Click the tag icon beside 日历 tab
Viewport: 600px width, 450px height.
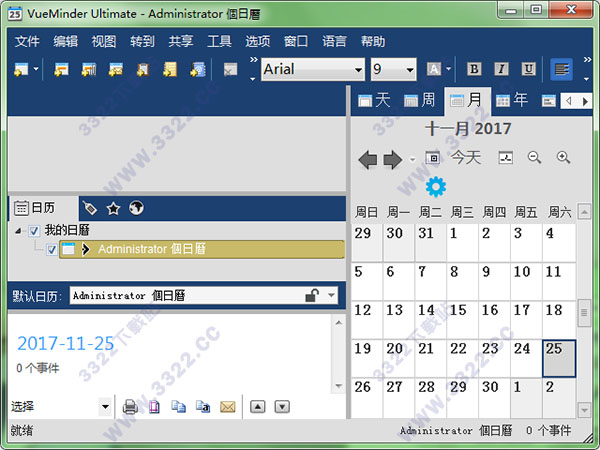point(90,208)
